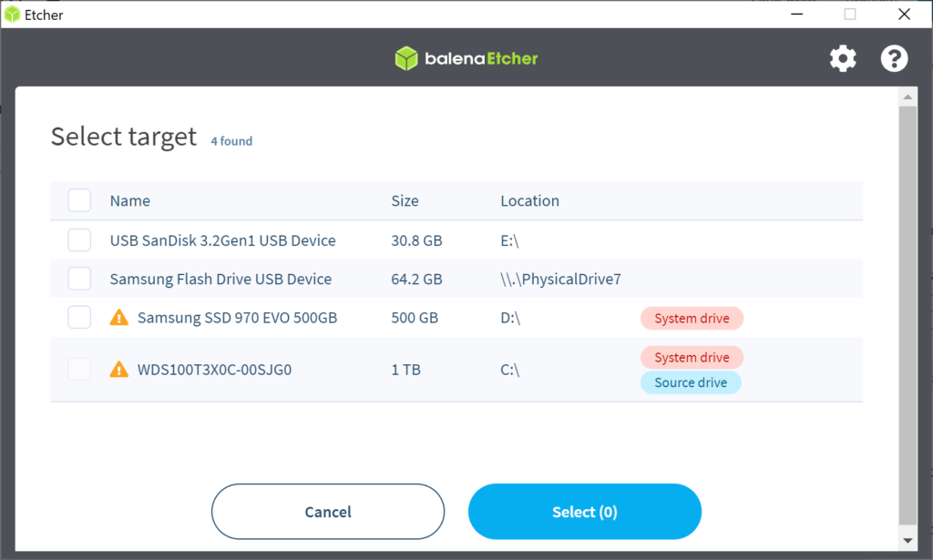The height and width of the screenshot is (560, 933).
Task: Click the scrollbar up arrow
Action: pos(907,97)
